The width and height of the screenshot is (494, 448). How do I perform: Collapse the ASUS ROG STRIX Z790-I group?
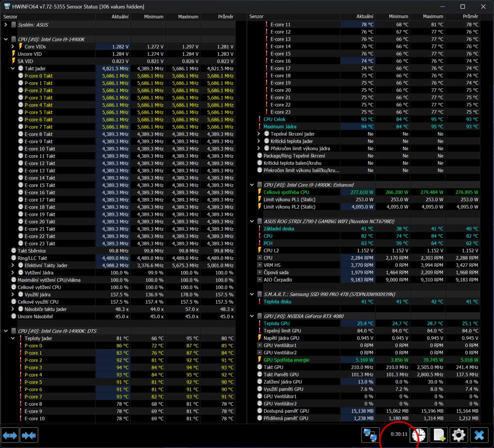point(252,221)
